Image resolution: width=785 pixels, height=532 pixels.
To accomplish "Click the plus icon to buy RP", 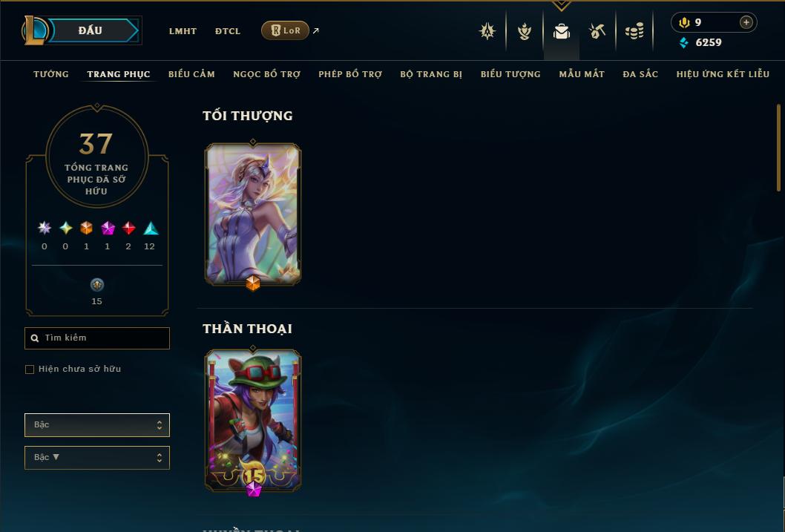I will point(746,22).
